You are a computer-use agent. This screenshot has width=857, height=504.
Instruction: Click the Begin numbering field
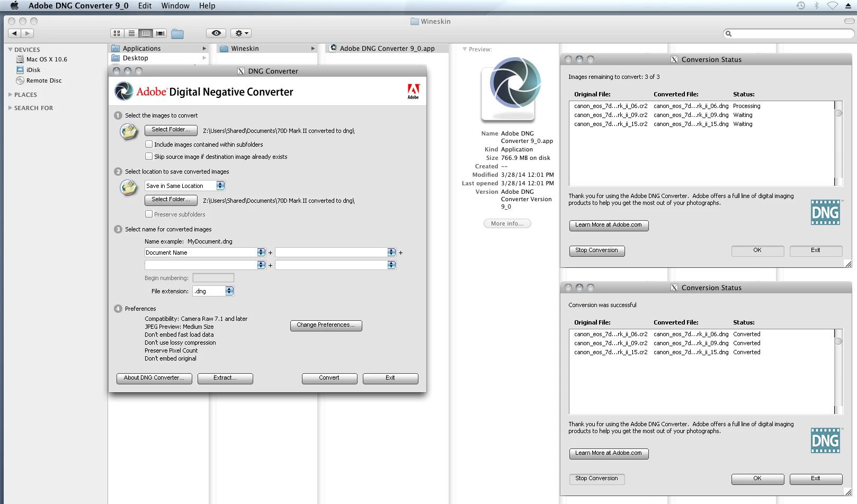click(213, 278)
